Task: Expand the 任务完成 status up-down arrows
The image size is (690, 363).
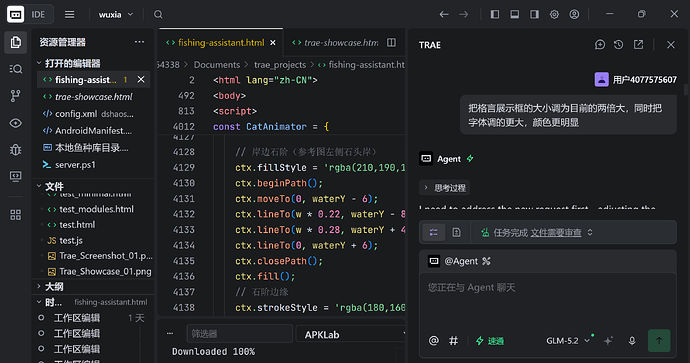Action: point(590,232)
